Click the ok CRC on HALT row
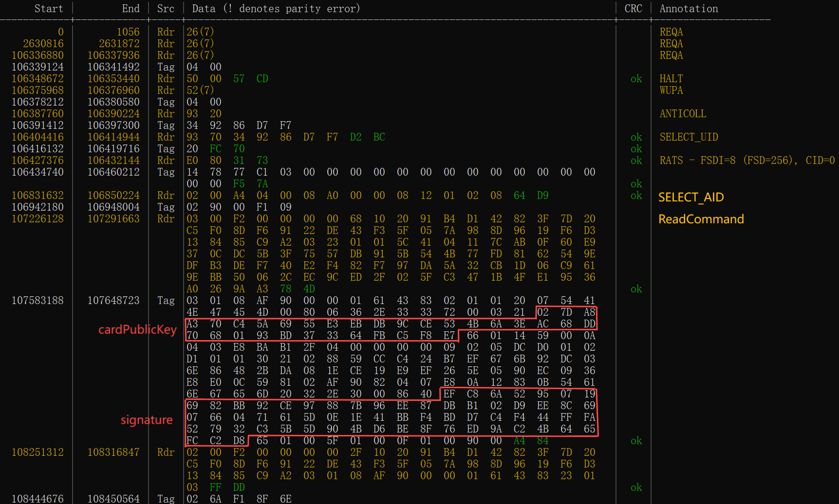Screen dimensions: 839x504 pos(636,79)
